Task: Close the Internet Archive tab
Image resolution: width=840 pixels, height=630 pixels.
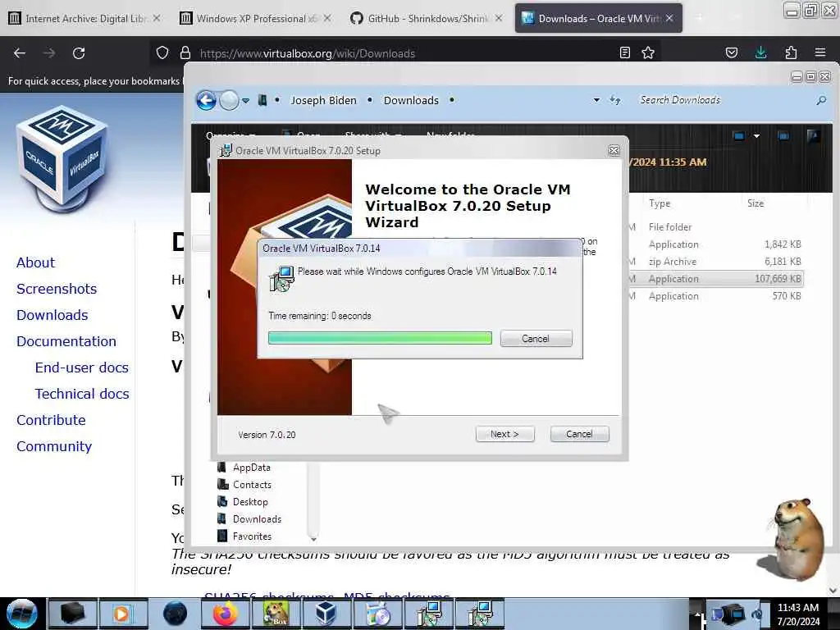Action: click(157, 18)
